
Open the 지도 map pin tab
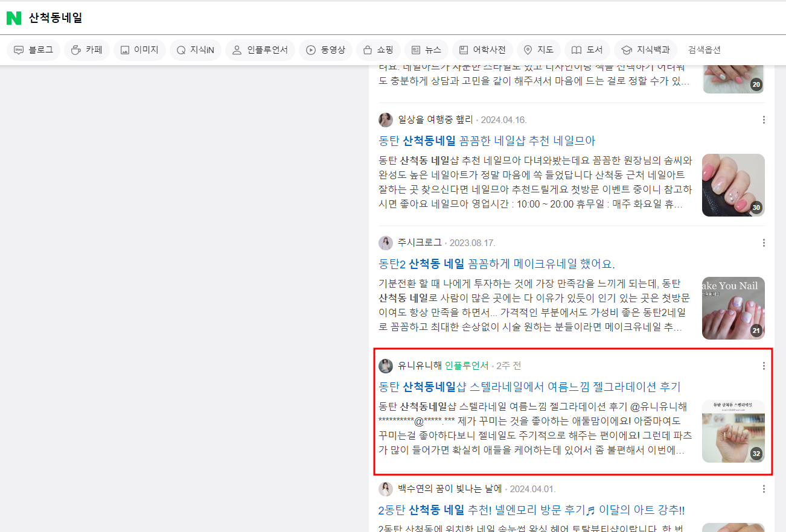(538, 50)
